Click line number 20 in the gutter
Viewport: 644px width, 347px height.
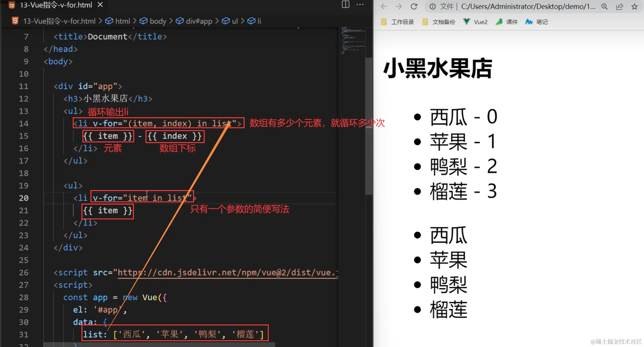23,198
